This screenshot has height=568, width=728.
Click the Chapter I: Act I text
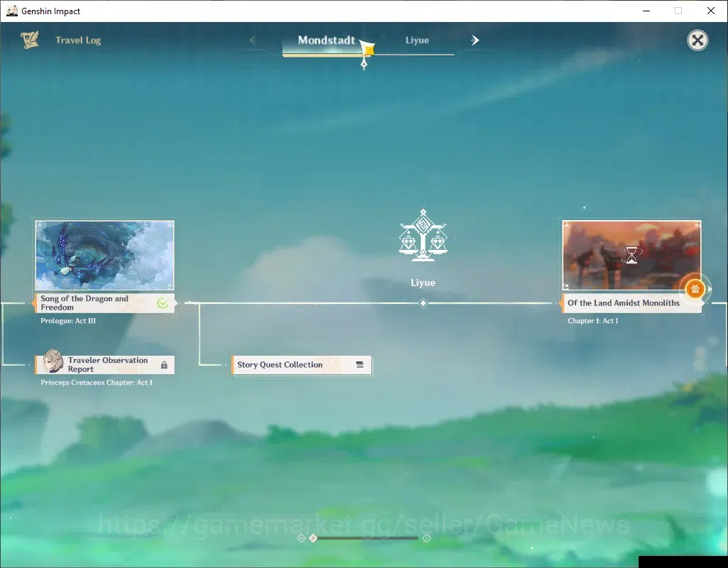pos(593,321)
